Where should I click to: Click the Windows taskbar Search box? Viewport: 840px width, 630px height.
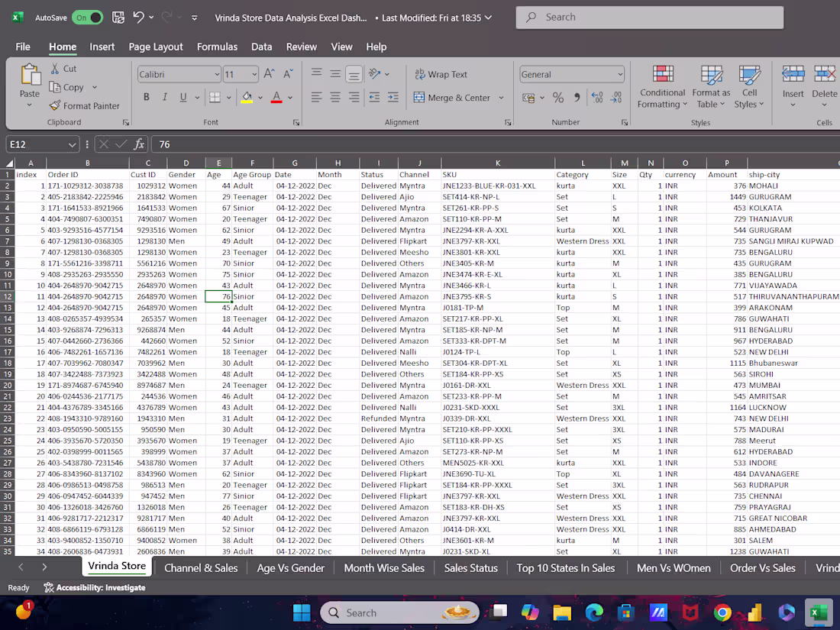click(397, 612)
